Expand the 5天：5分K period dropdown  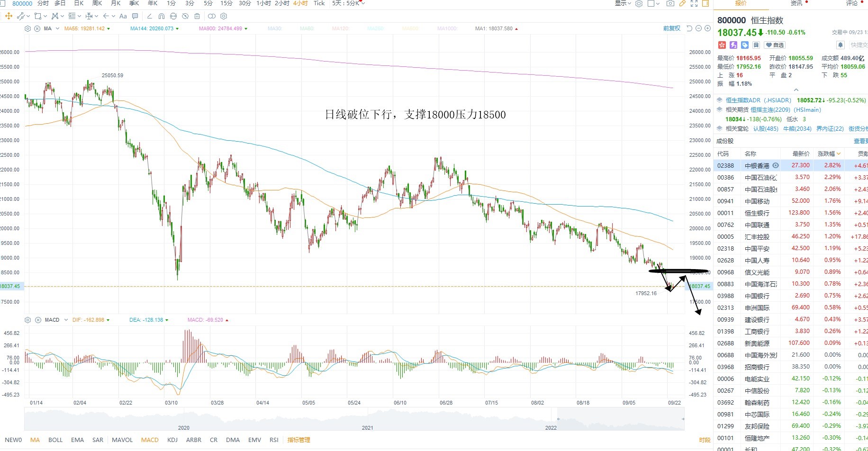[x=349, y=3]
